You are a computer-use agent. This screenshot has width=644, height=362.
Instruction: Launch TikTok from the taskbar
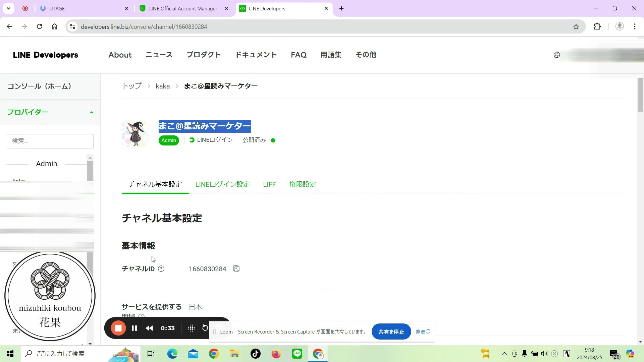click(x=255, y=354)
